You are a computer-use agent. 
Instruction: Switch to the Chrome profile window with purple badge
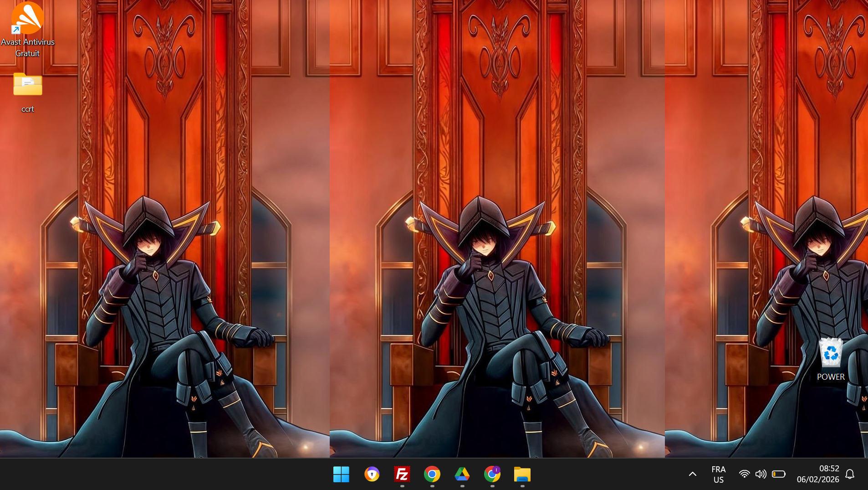(x=492, y=475)
